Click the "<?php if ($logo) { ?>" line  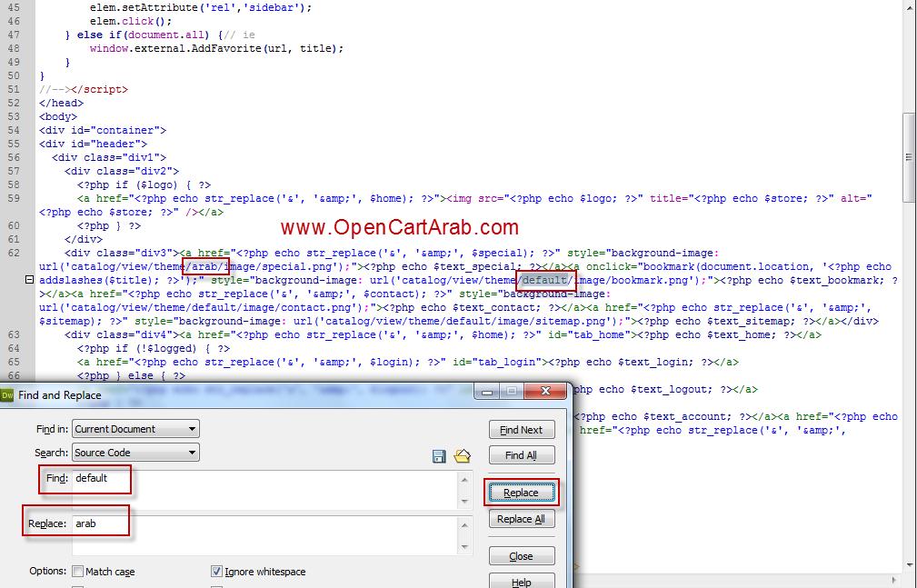(x=145, y=184)
